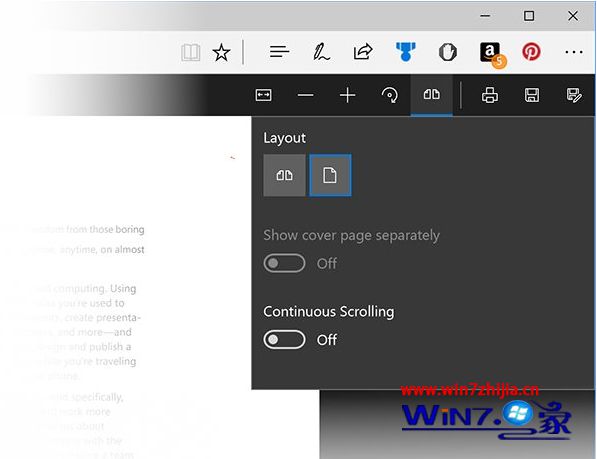This screenshot has height=459, width=597.
Task: Open the Hub lines icon
Action: tap(279, 51)
